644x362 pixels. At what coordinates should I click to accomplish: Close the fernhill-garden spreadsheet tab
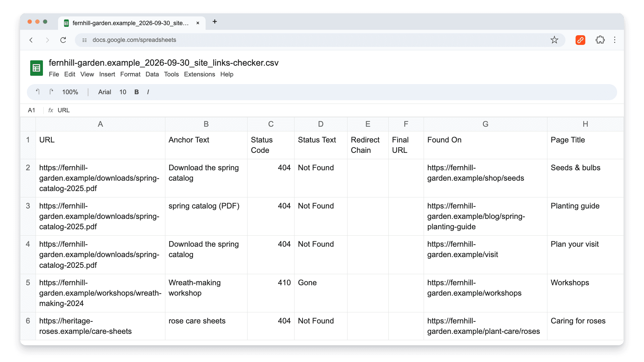[x=198, y=23]
